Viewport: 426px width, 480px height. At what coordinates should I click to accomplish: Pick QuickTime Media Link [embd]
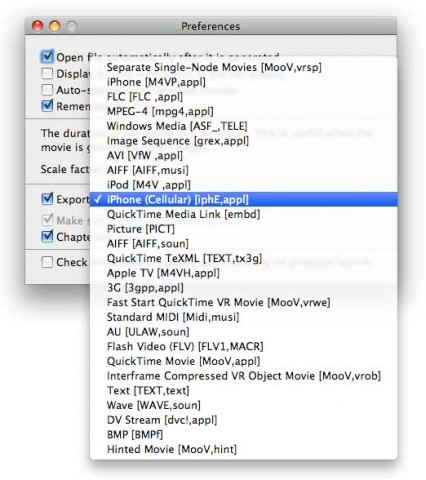click(x=243, y=214)
